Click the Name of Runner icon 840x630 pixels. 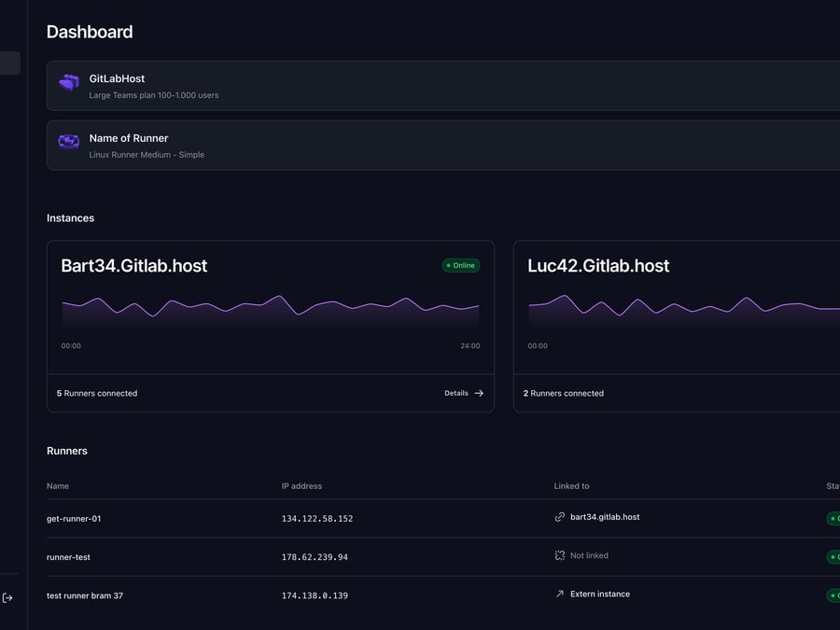[x=69, y=142]
